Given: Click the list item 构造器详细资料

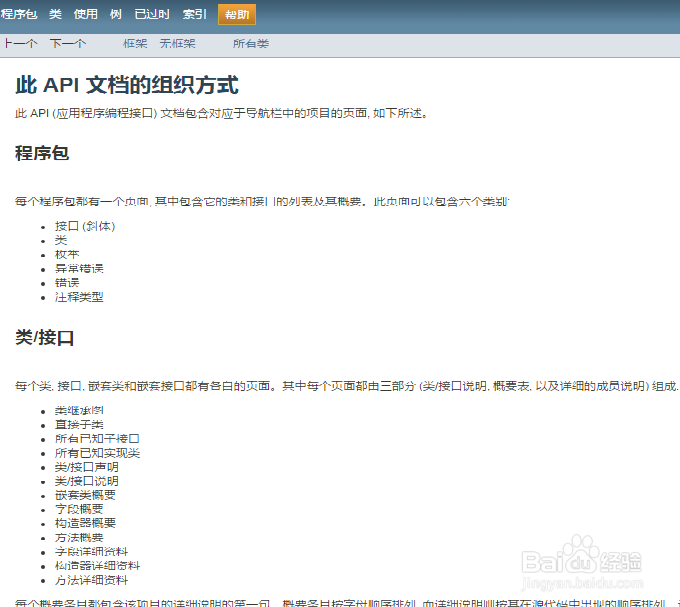Looking at the screenshot, I should [x=97, y=565].
